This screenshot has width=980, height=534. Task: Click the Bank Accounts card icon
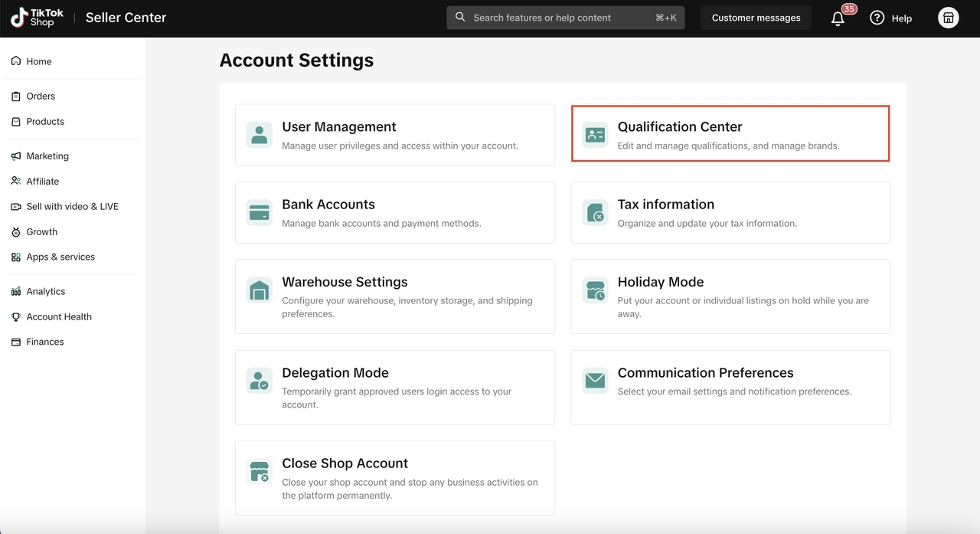[x=260, y=212]
